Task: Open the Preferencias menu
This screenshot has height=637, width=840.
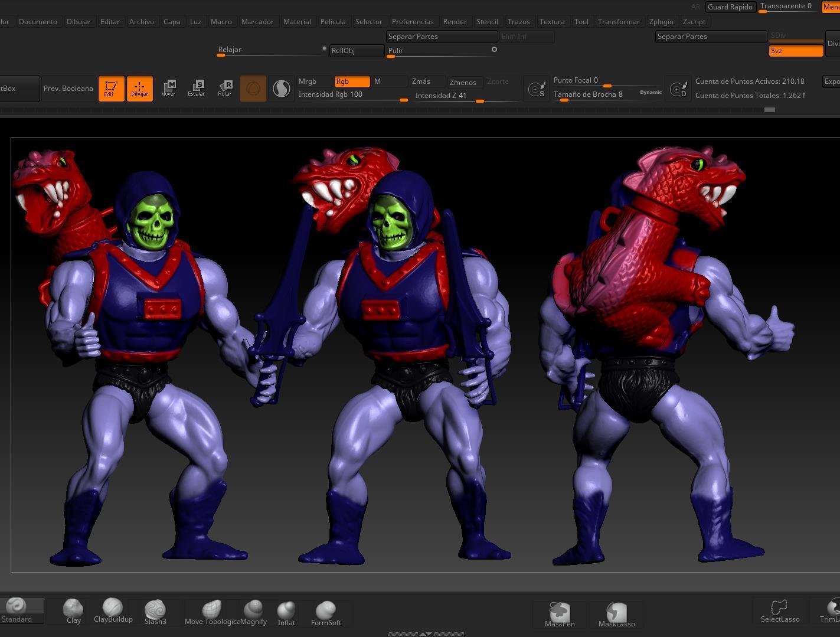Action: pyautogui.click(x=412, y=21)
